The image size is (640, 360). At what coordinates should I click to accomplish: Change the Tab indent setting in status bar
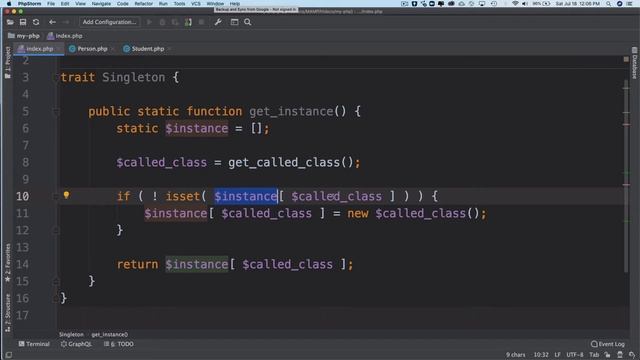pos(594,355)
